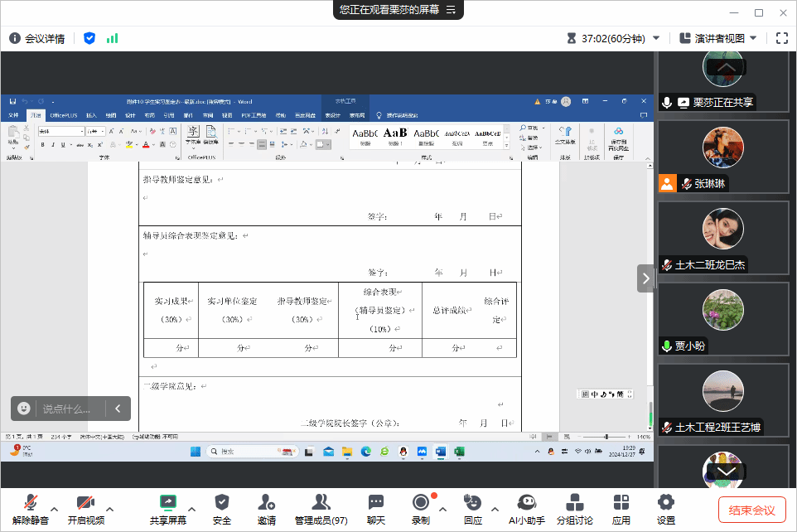The width and height of the screenshot is (797, 532).
Task: Collapse the participant video sidebar arrow
Action: 645,278
